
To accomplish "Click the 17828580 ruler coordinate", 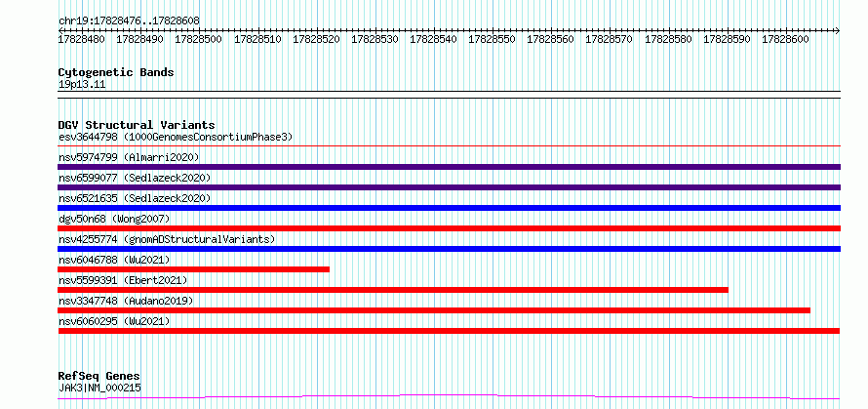I will [x=669, y=39].
